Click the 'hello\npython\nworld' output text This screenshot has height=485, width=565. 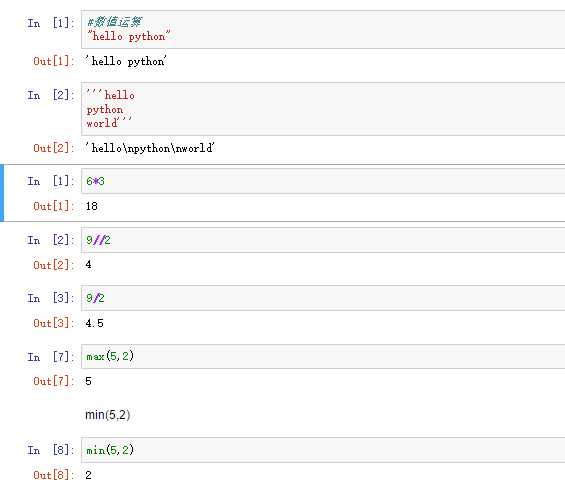tap(150, 148)
